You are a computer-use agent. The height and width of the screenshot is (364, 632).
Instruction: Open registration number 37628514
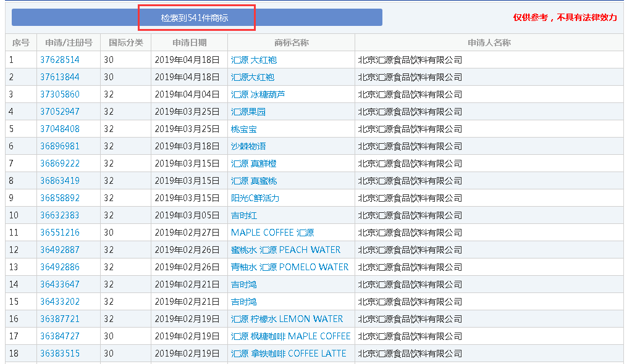point(60,60)
